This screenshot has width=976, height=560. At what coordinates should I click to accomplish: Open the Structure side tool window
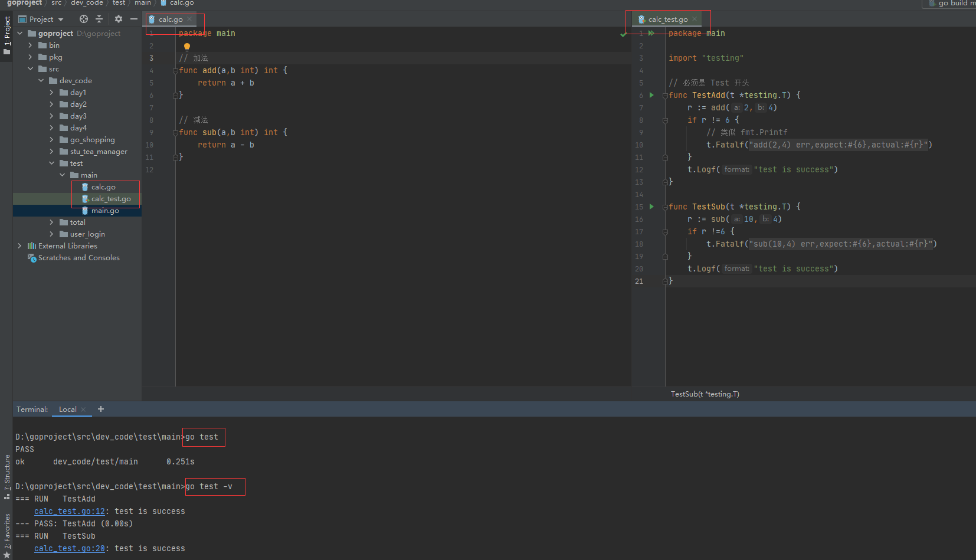point(6,477)
